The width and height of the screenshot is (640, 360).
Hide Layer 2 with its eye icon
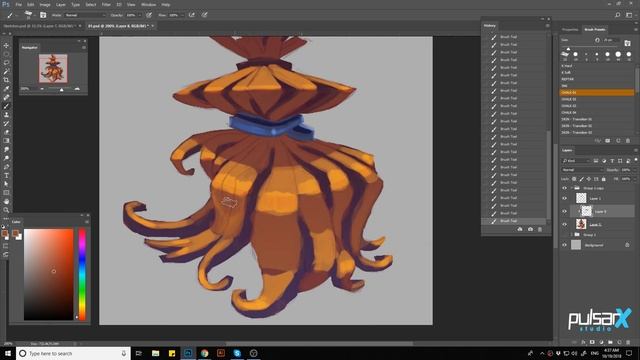click(x=564, y=224)
